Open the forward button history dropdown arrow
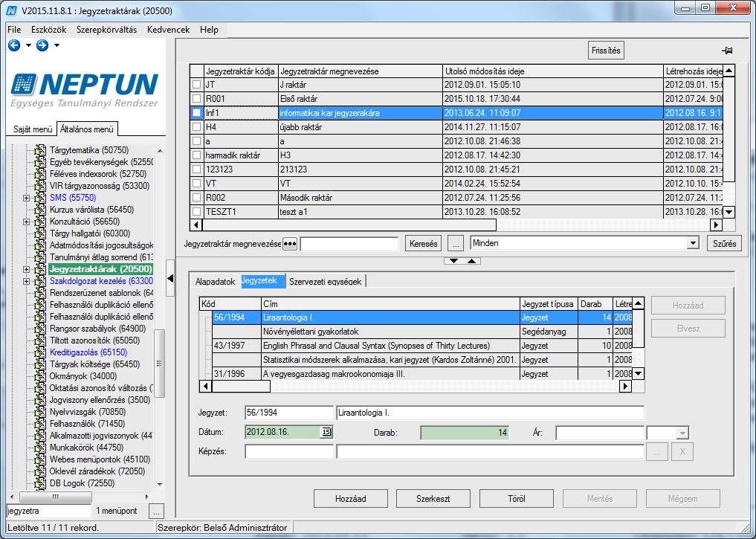This screenshot has height=539, width=756. click(x=57, y=45)
